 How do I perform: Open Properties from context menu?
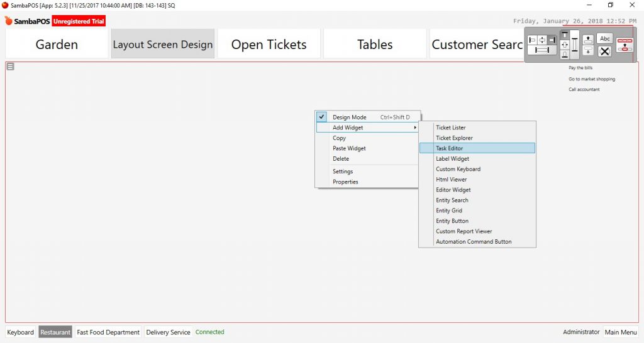click(x=345, y=182)
